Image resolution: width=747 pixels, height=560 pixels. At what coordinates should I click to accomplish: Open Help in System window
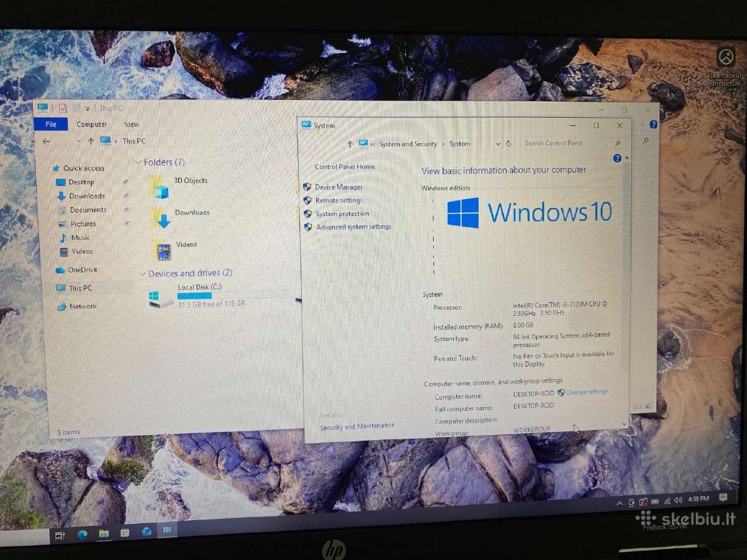click(617, 159)
